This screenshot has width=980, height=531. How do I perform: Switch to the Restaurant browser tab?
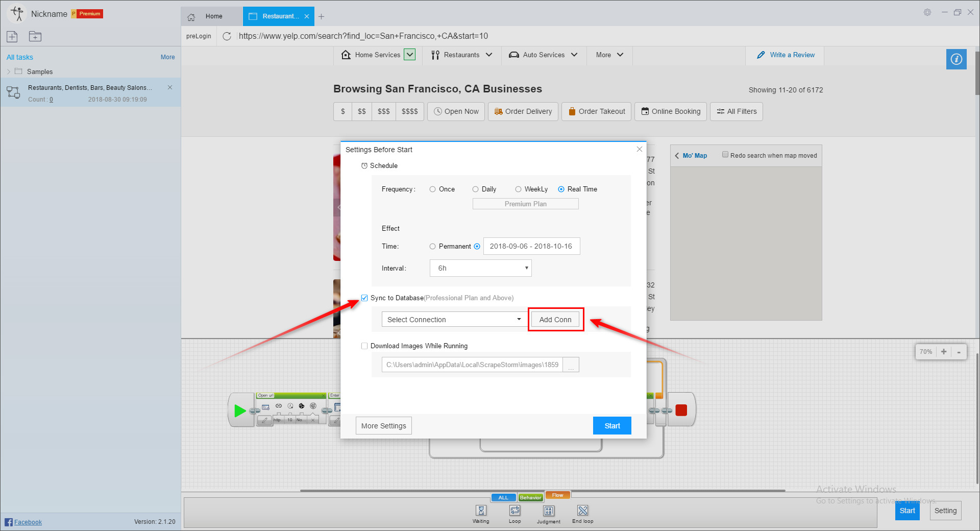[x=279, y=16]
